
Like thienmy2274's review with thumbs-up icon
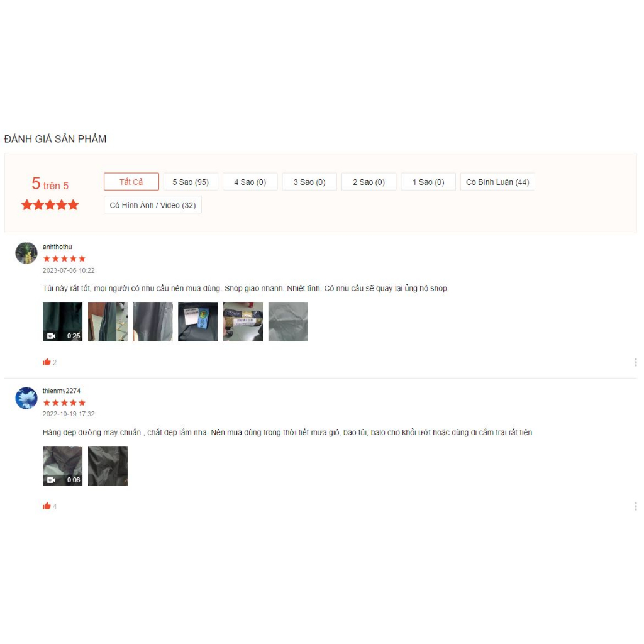[47, 506]
